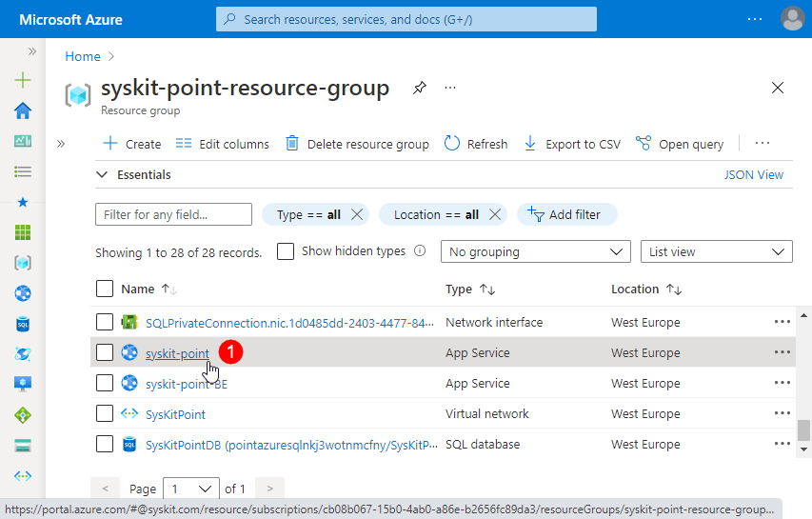The image size is (812, 519).
Task: Open ellipsis menu for SysKitPointDB row
Action: [782, 444]
